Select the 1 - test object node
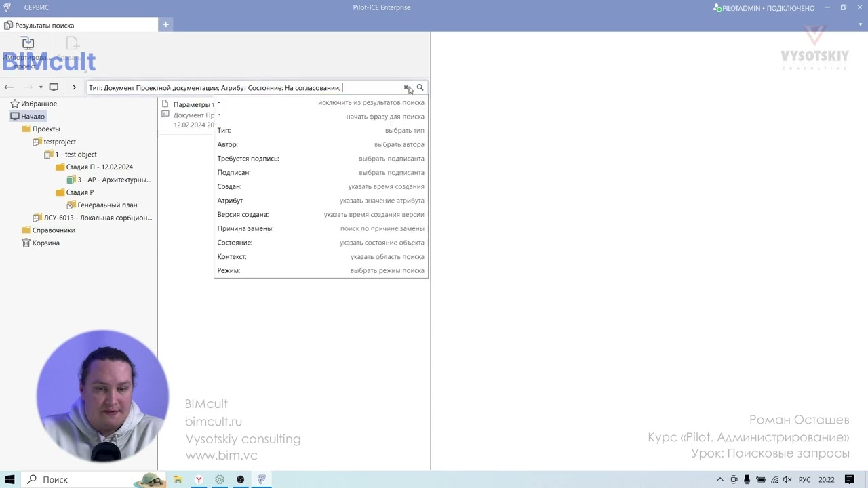The image size is (868, 488). click(76, 155)
